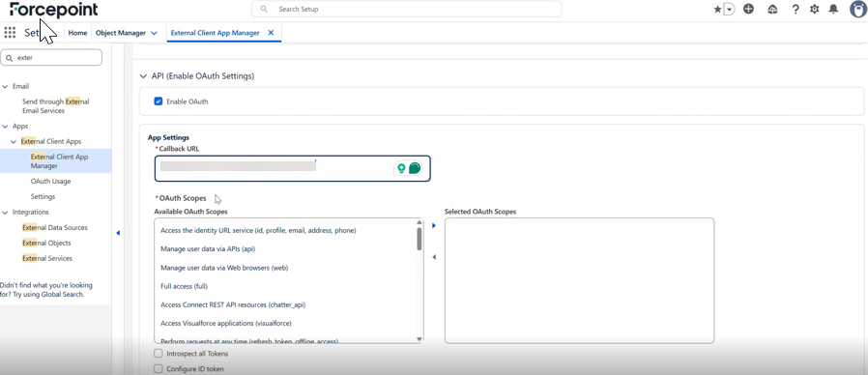Select 'Access Visualforce applications (visualforce)' scope
The width and height of the screenshot is (868, 375).
coord(226,323)
